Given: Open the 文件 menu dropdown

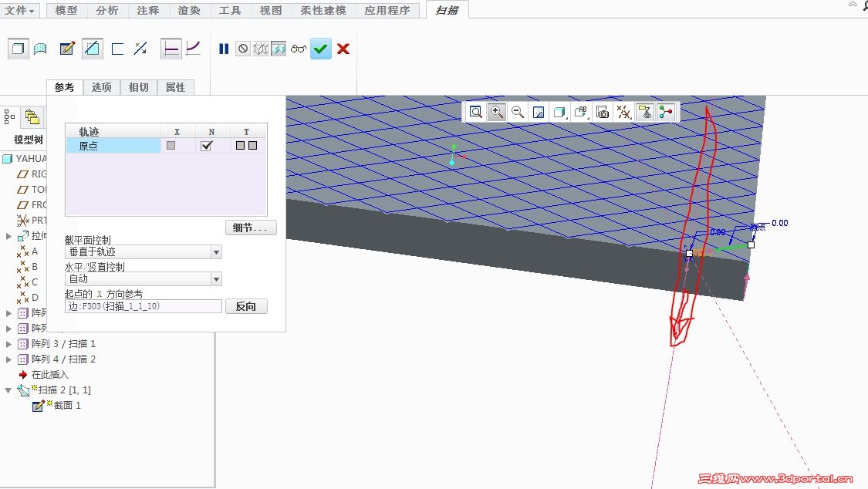Looking at the screenshot, I should tap(19, 11).
